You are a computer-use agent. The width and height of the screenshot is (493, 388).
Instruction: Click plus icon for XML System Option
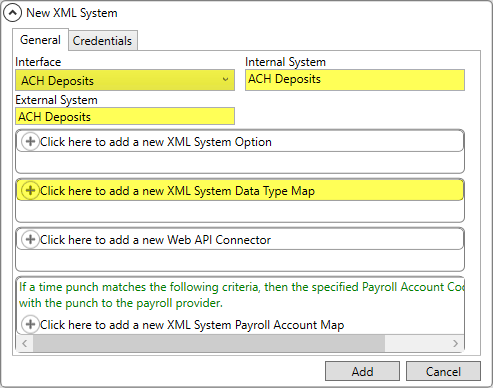click(30, 142)
